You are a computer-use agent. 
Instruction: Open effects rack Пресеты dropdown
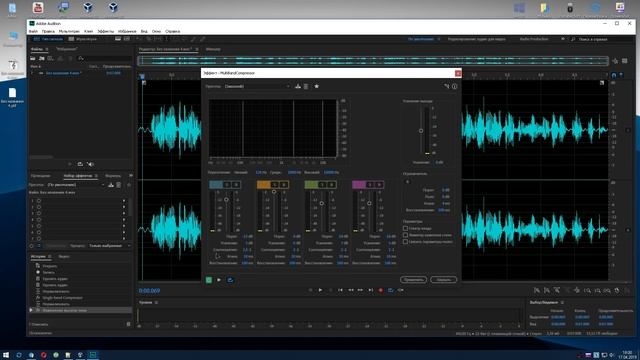pyautogui.click(x=76, y=185)
